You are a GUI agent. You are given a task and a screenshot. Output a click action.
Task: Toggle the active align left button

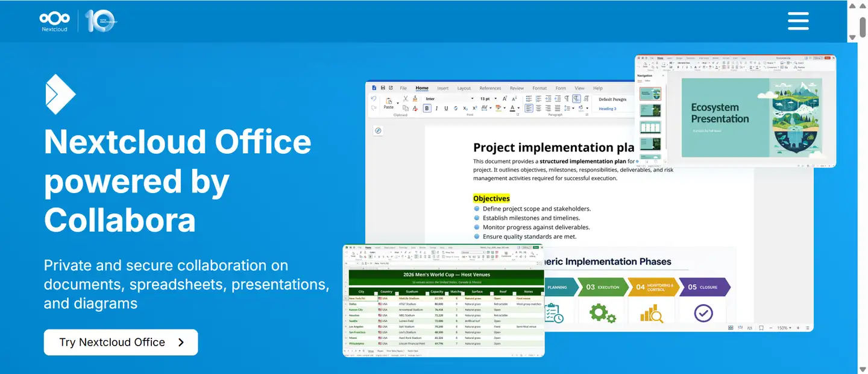[529, 109]
